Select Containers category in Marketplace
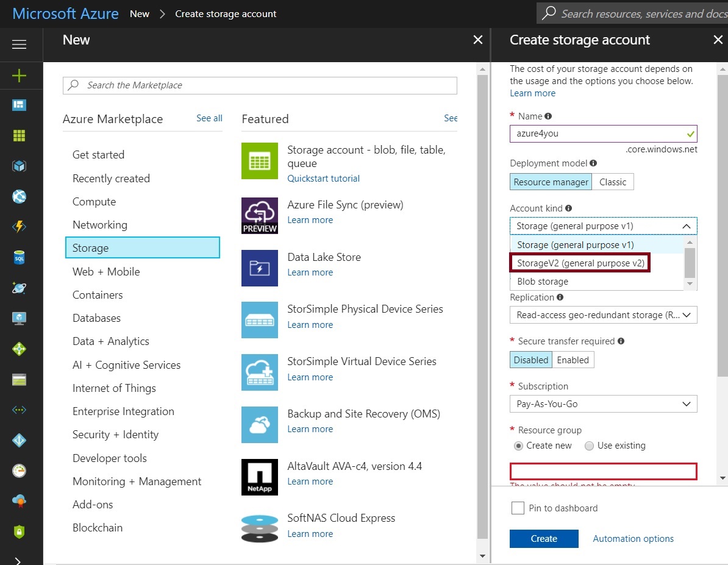 coord(98,295)
